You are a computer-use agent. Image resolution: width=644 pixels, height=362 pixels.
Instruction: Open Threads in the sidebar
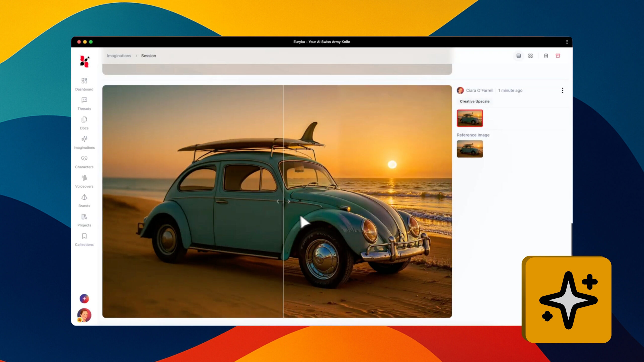click(84, 100)
